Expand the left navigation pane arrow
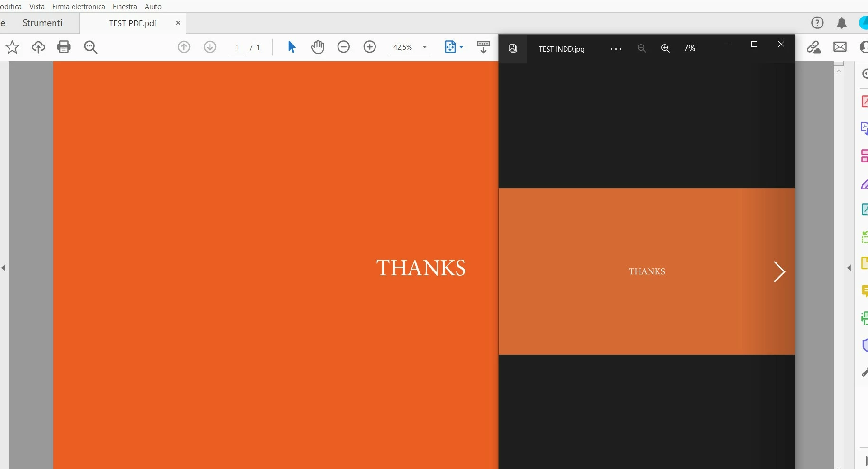Image resolution: width=868 pixels, height=469 pixels. (4, 268)
